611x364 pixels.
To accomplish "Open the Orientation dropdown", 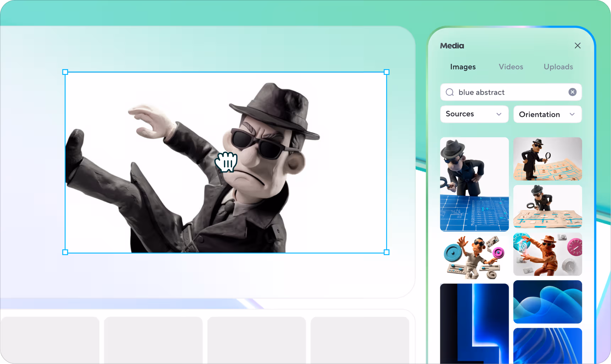I will point(547,114).
